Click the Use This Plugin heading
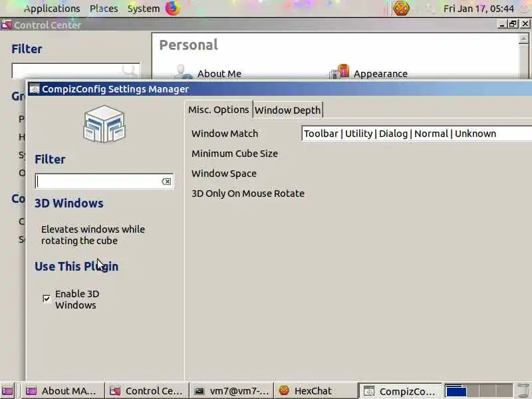 (76, 267)
